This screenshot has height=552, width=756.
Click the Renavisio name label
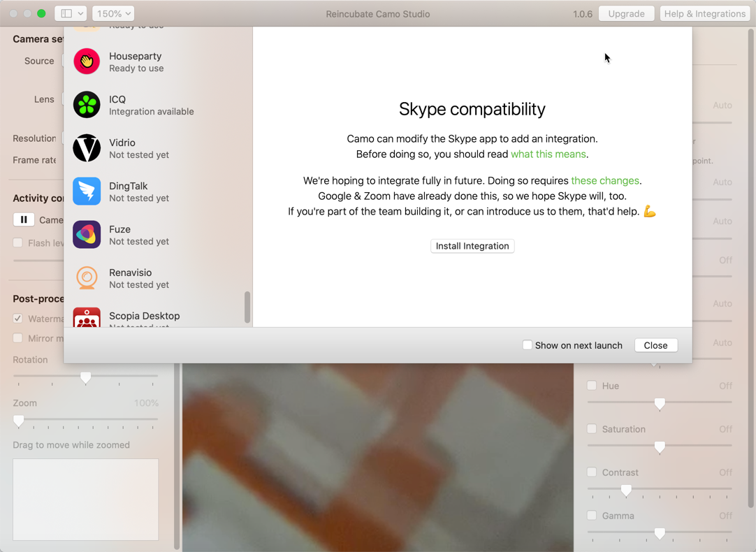coord(130,273)
